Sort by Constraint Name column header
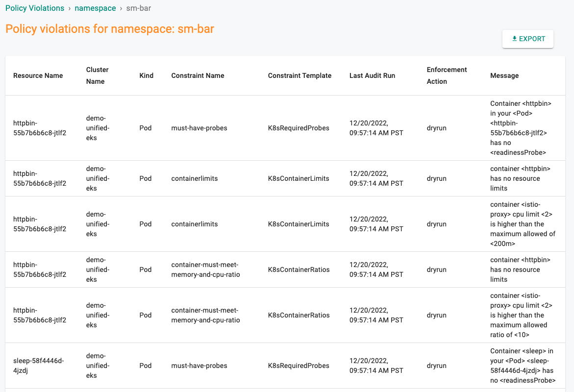 198,75
